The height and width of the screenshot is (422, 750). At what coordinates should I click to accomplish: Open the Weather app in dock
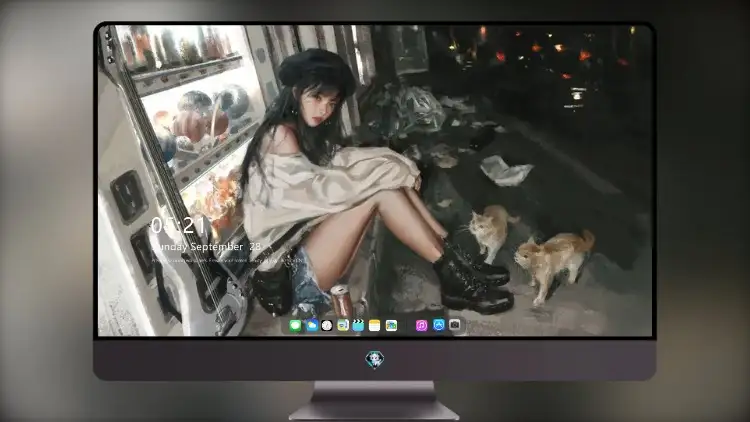[312, 325]
